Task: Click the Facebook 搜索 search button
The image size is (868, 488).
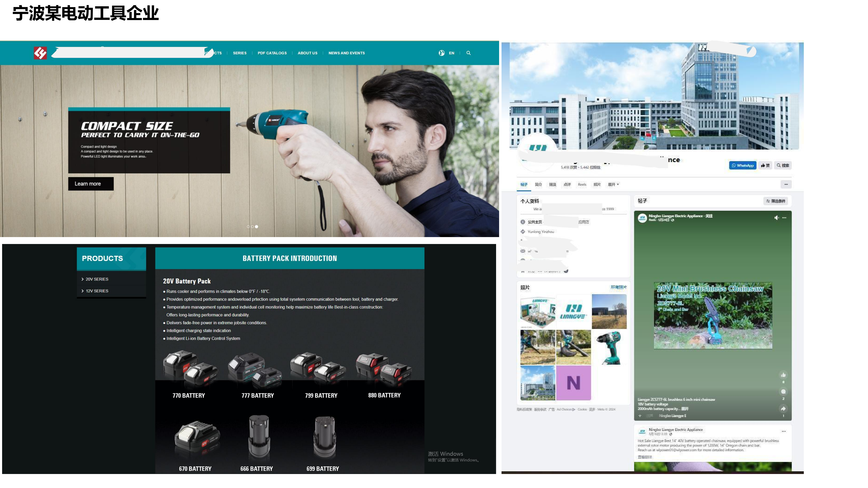Action: point(783,165)
